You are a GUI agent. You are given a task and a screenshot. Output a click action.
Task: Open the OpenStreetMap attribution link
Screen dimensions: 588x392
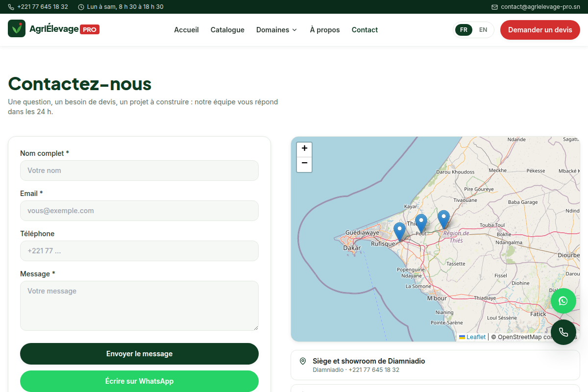pos(519,337)
